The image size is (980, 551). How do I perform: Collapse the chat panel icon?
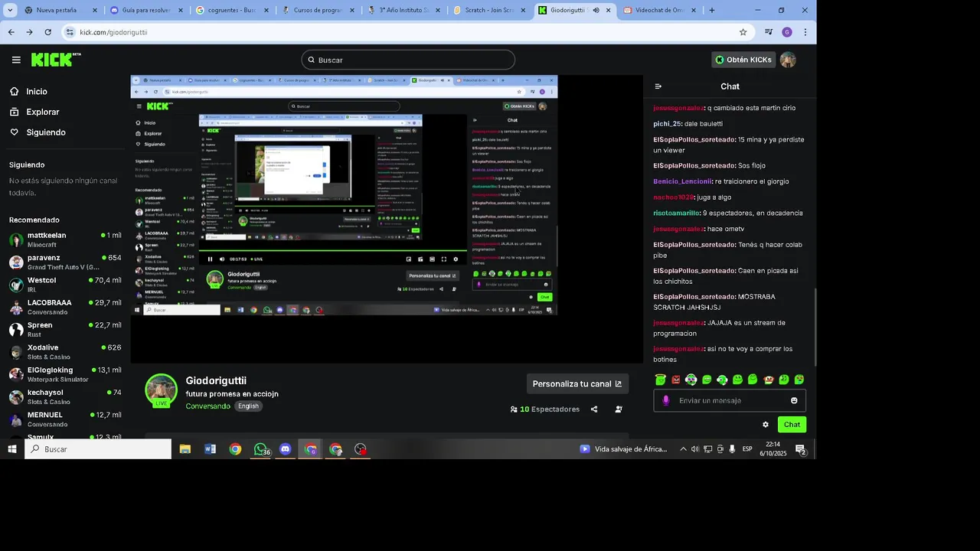point(658,86)
